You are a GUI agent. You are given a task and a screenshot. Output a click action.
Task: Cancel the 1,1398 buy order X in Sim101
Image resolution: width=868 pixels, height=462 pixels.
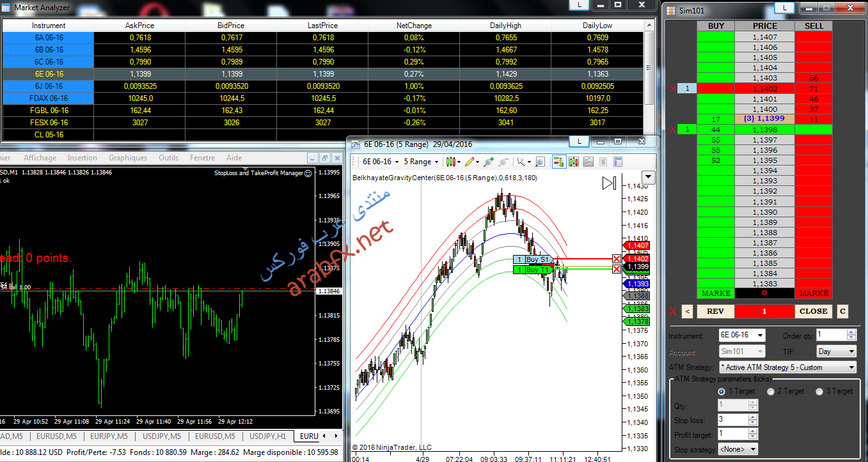[x=672, y=130]
